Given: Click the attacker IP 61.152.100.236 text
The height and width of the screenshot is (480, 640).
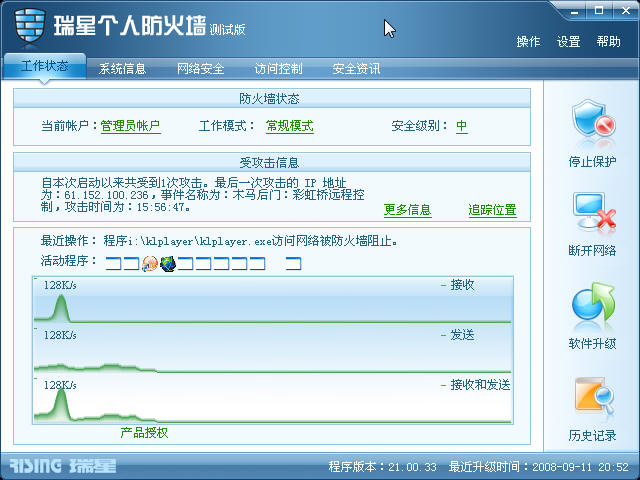Looking at the screenshot, I should (106, 195).
